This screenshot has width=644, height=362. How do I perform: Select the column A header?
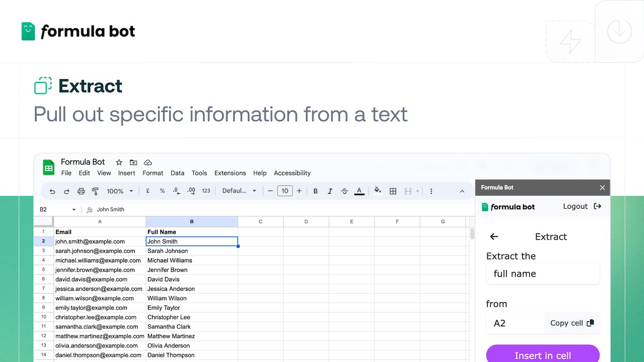pyautogui.click(x=100, y=222)
